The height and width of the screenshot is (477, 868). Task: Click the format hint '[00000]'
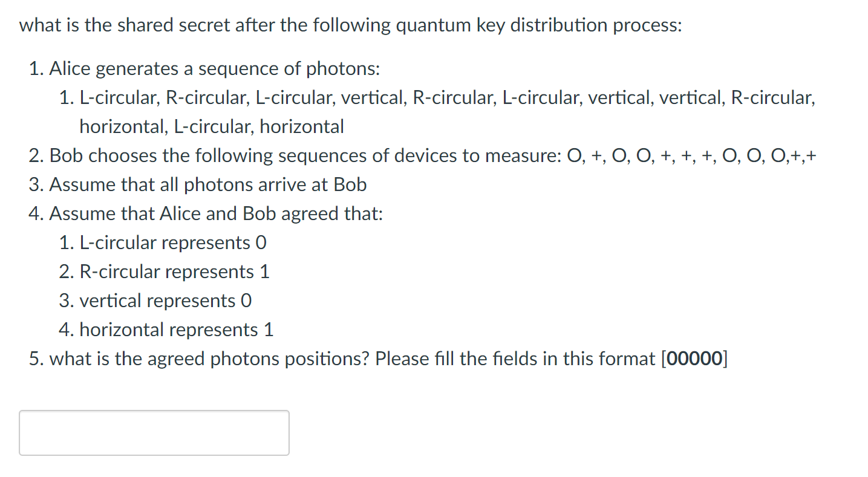click(695, 358)
